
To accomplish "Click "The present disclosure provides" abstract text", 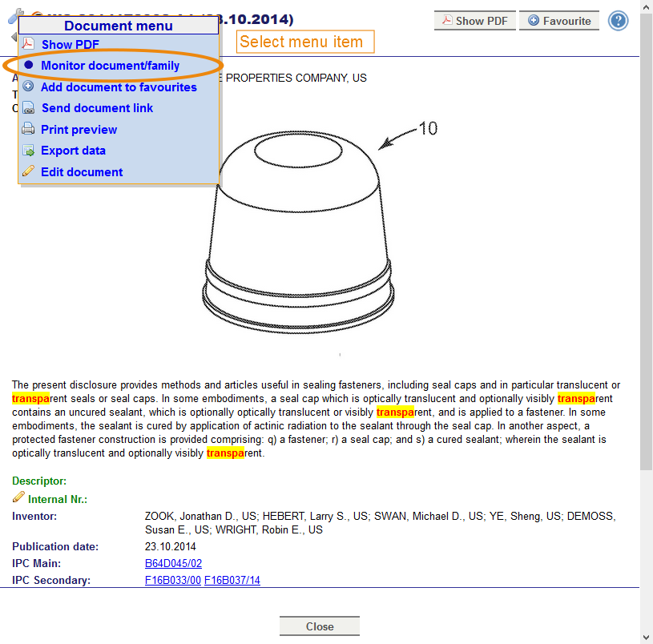I will pyautogui.click(x=86, y=384).
